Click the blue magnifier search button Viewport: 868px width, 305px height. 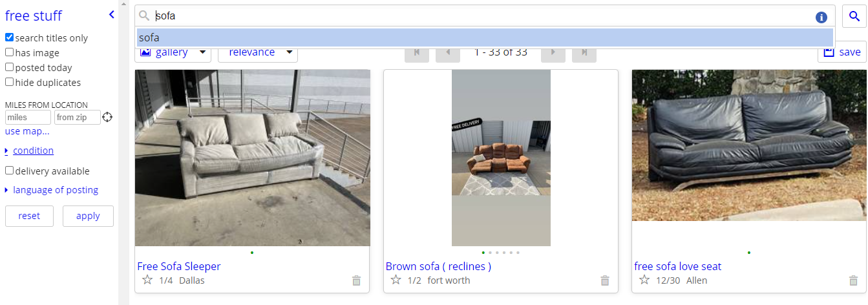854,16
